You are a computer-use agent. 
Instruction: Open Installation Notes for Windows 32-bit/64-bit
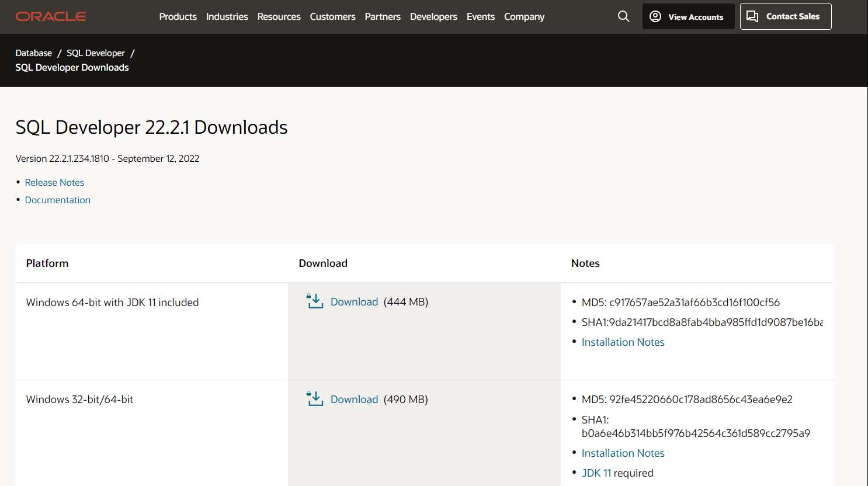[623, 453]
